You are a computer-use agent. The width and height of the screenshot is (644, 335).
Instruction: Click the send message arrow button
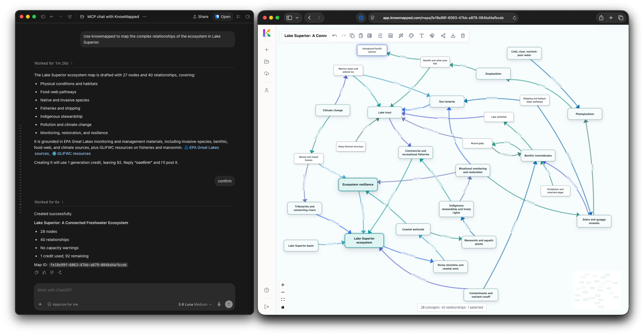click(229, 304)
